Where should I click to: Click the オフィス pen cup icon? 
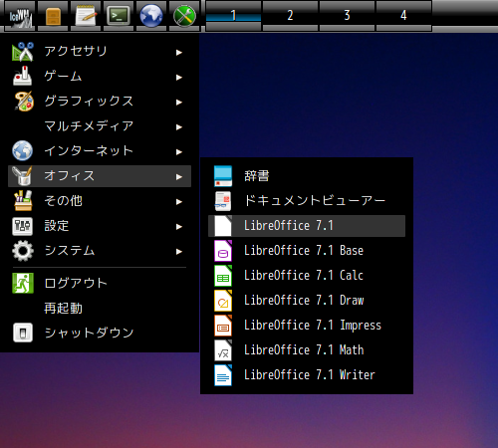22,176
